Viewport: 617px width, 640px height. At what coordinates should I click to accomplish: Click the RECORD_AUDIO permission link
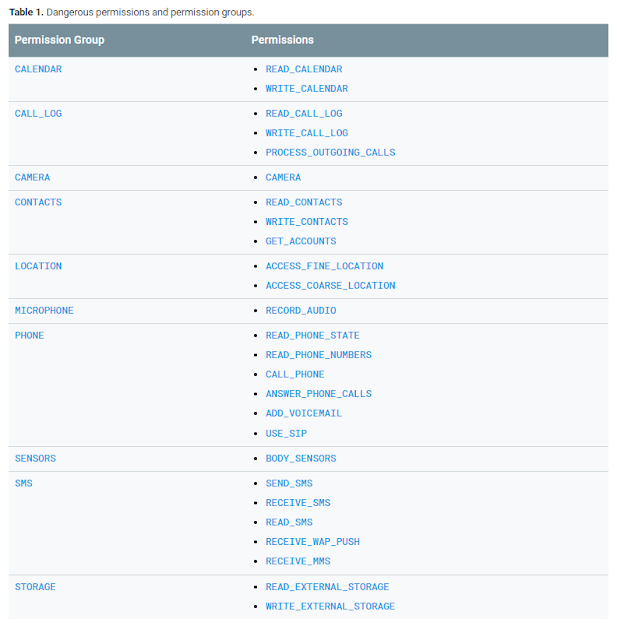(301, 311)
